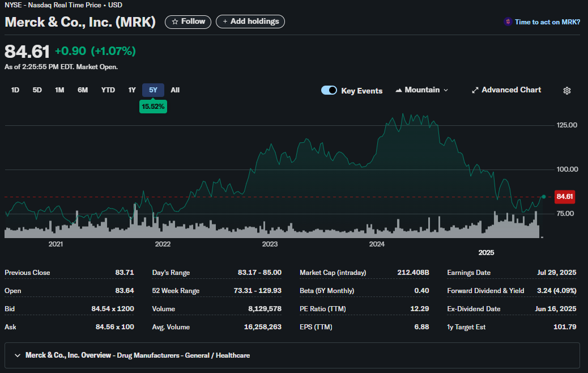Click the EPS (TTM) value 6.88
Viewport: 588px width, 373px height.
point(421,327)
